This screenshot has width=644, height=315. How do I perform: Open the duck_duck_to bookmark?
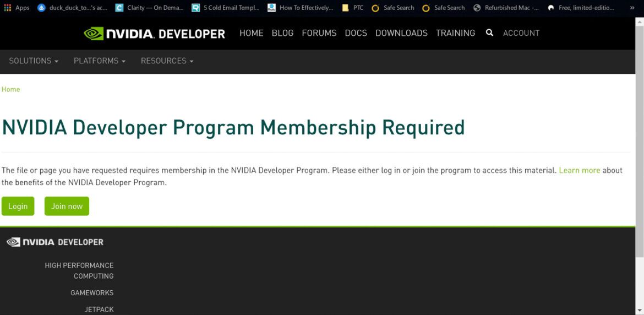pyautogui.click(x=72, y=8)
